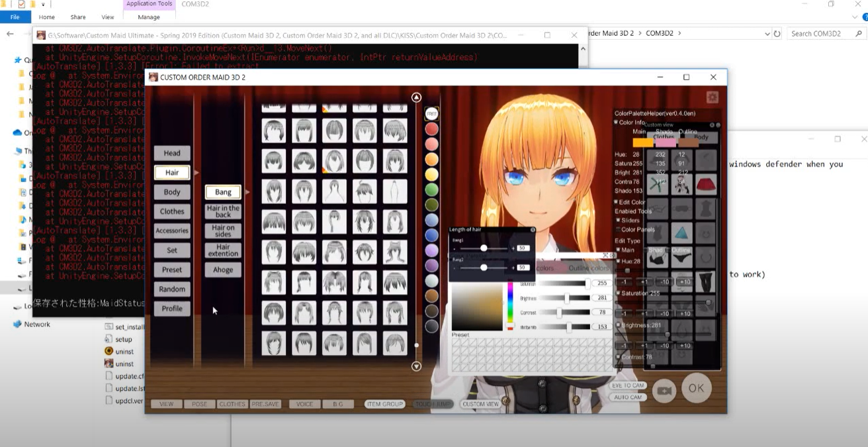Switch to Clothes tab in Custom view
This screenshot has height=447, width=868.
(664, 137)
